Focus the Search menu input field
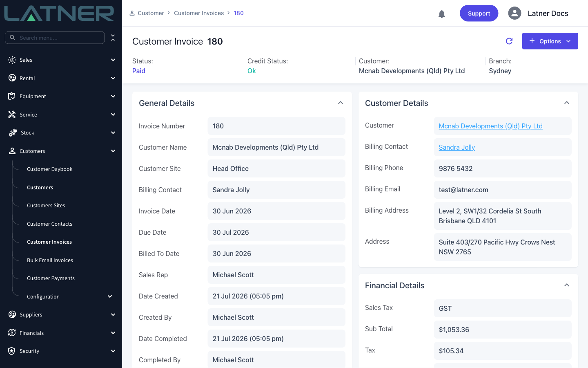 (x=55, y=38)
